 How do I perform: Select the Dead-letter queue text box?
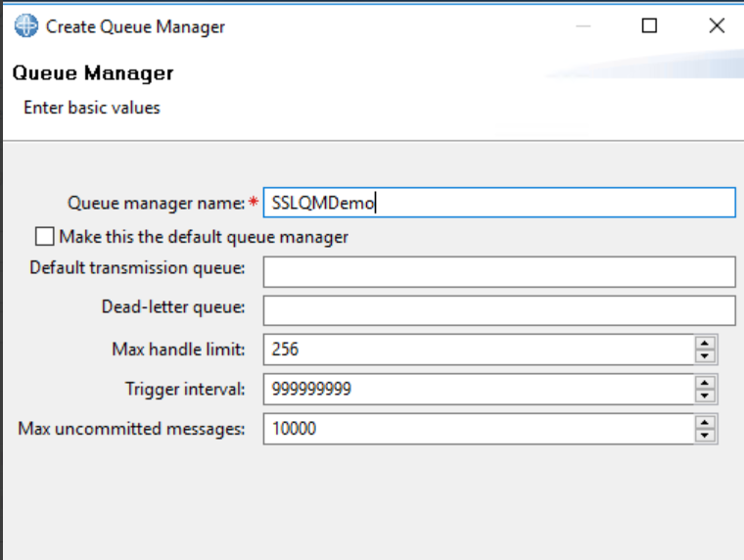[499, 311]
